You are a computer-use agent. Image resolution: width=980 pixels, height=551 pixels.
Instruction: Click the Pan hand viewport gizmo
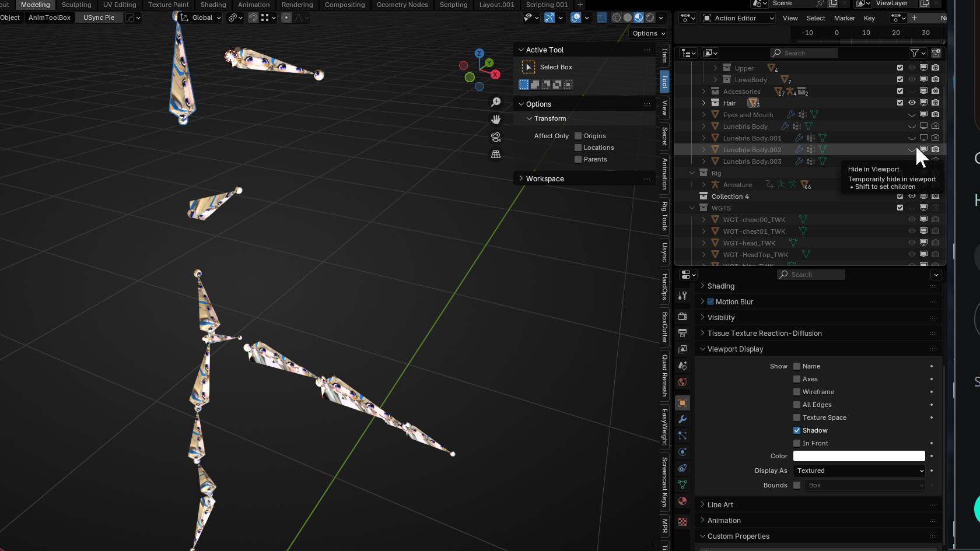click(496, 120)
